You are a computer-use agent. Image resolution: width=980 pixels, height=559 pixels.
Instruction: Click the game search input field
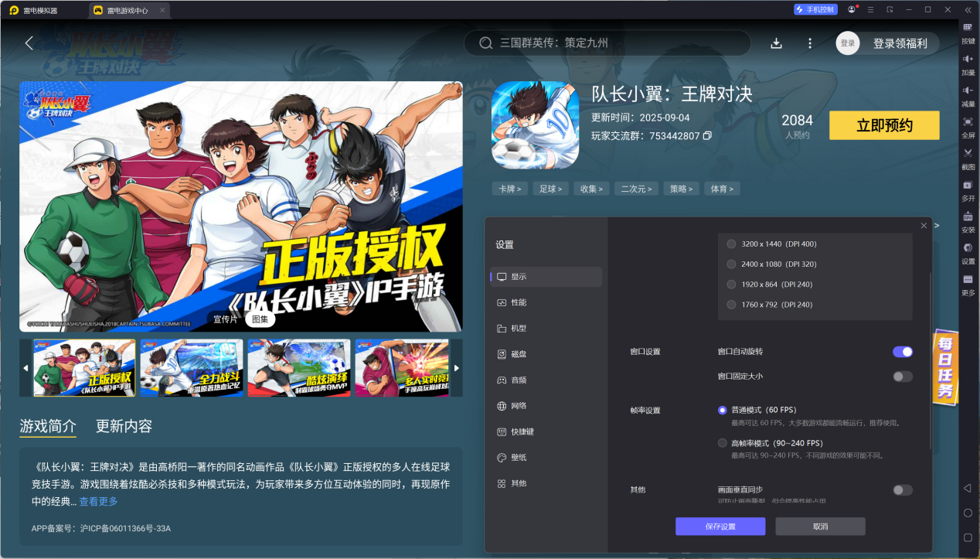[x=611, y=43]
